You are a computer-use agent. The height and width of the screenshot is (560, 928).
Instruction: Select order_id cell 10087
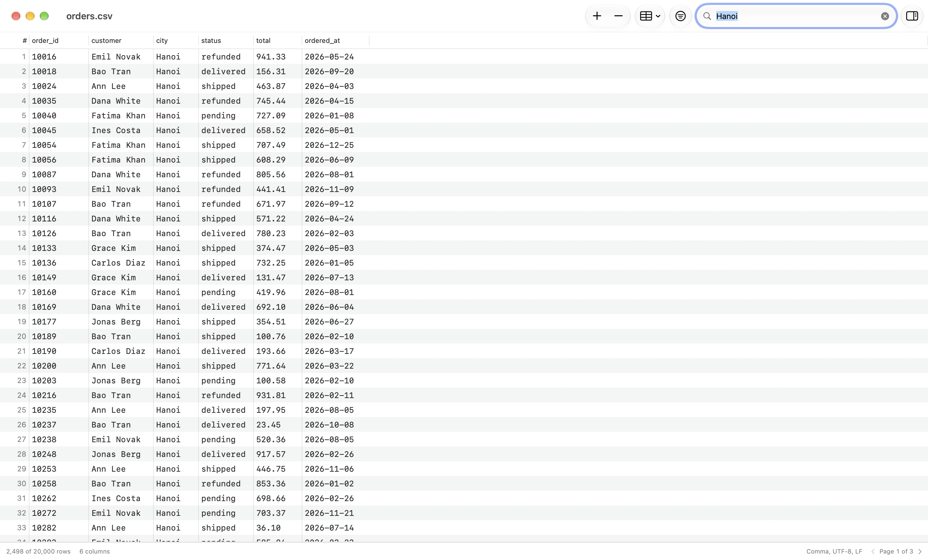point(59,174)
